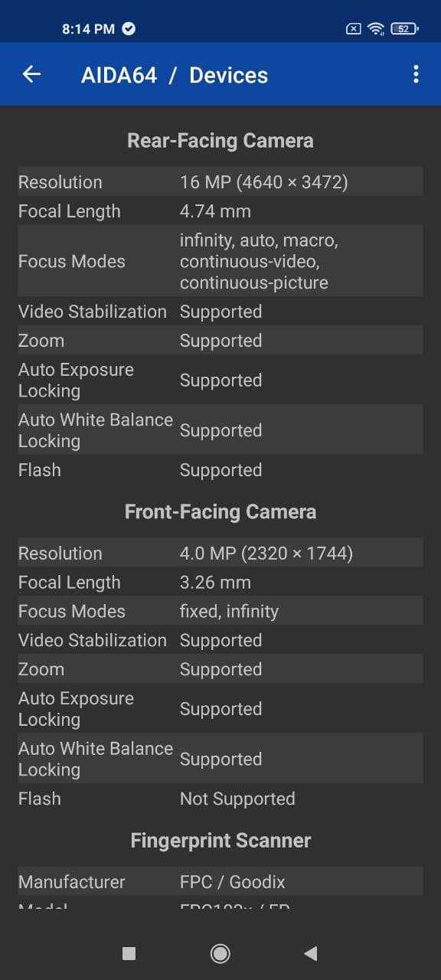
Task: Tap the 4.74 mm Focal Length row
Action: pos(220,211)
